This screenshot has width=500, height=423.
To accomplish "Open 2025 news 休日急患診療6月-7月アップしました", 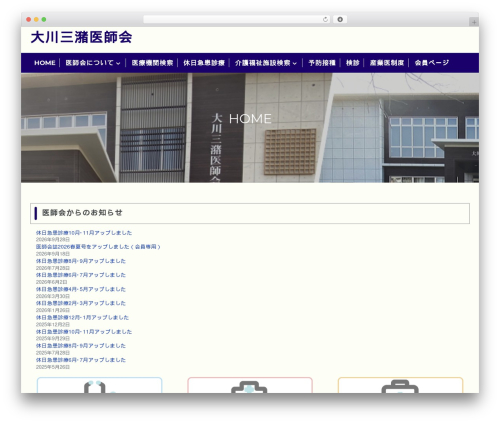I will coord(81,360).
